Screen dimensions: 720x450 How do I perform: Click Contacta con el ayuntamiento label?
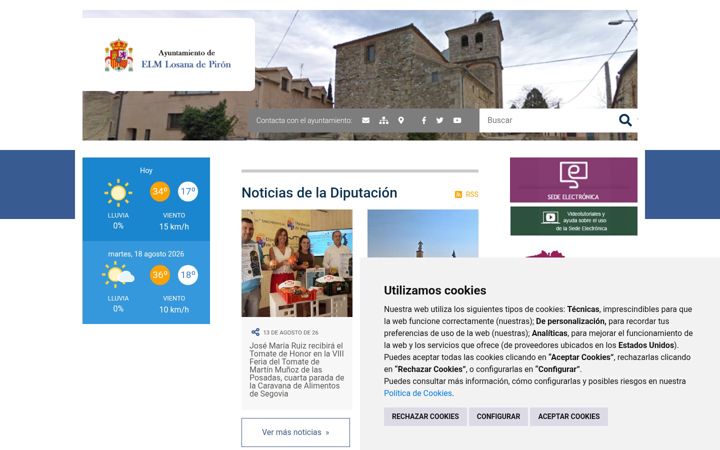coord(304,120)
